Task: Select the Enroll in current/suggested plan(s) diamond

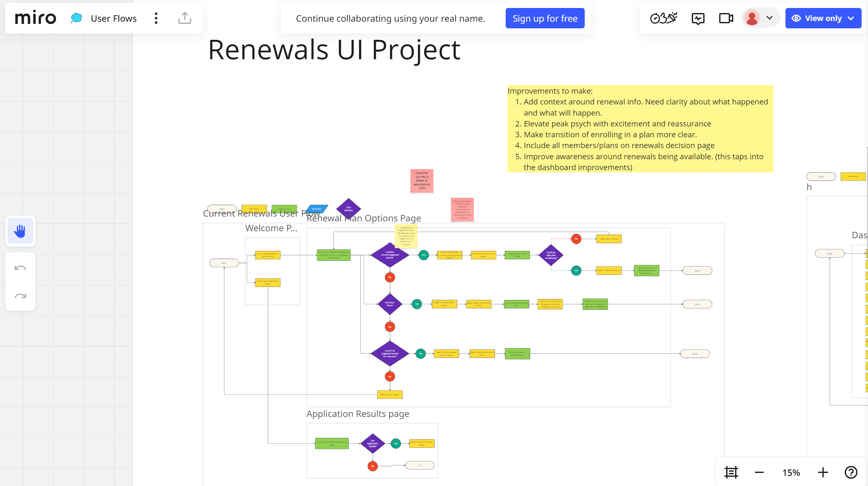Action: 390,255
